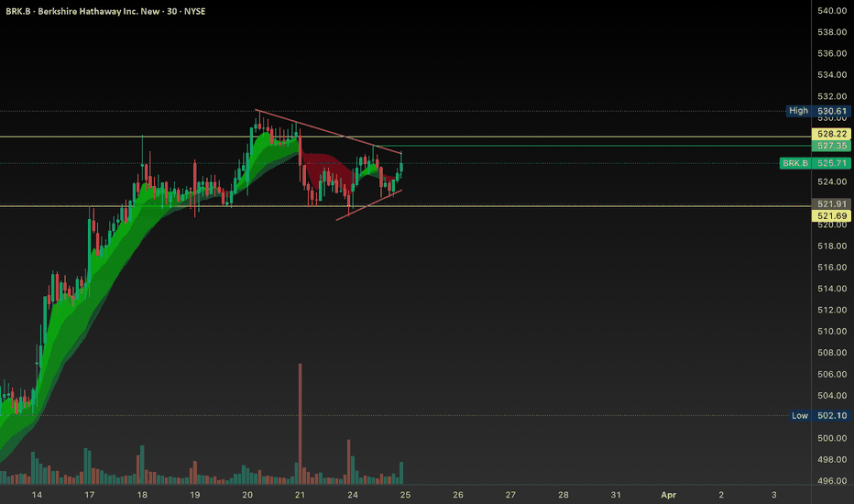
Task: Click the 525.71 last price tag
Action: tap(832, 163)
